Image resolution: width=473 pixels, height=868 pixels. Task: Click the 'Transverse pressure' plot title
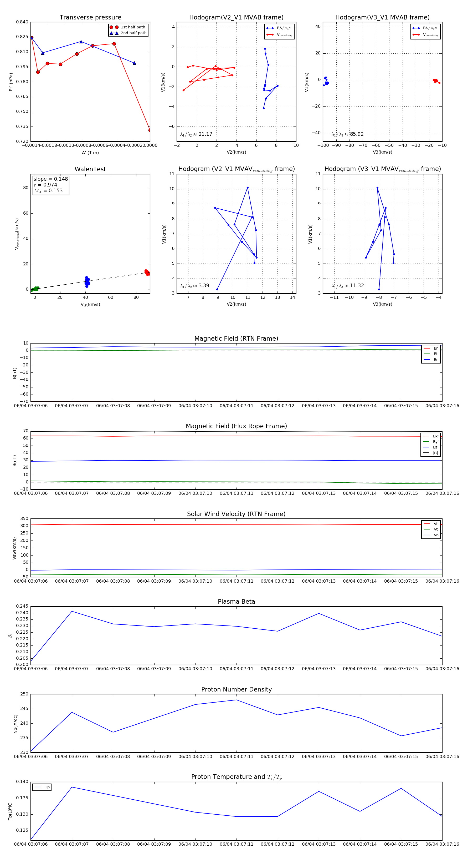pyautogui.click(x=90, y=18)
